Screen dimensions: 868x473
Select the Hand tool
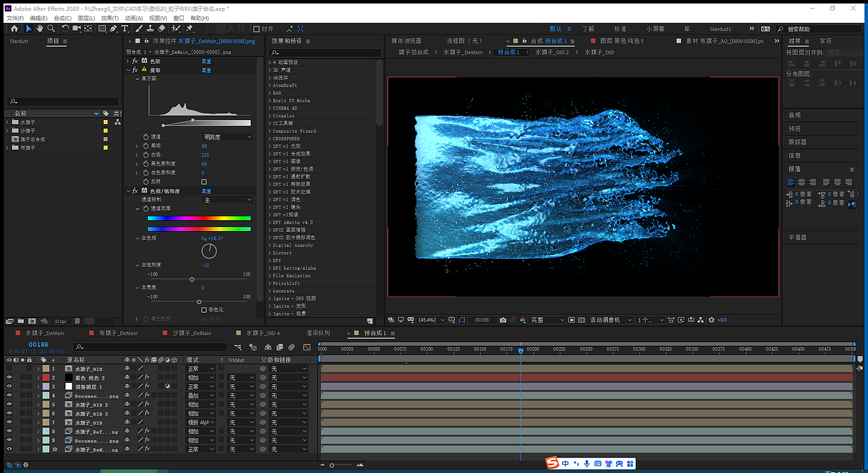[x=39, y=28]
